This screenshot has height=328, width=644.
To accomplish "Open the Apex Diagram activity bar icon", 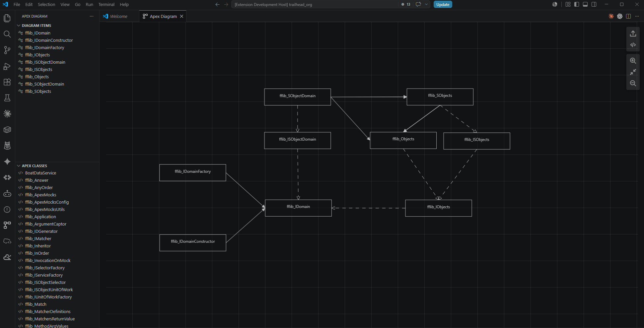I will pos(7,225).
